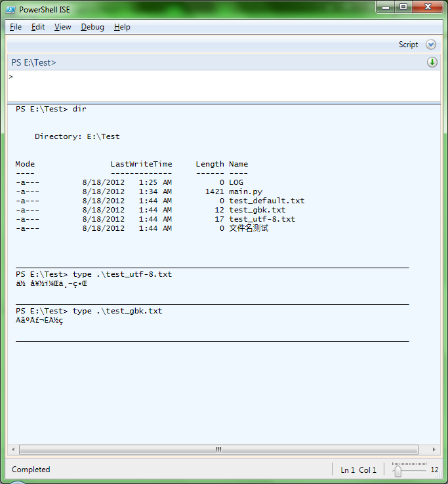Screen dimensions: 448x484
Task: Minimize the PowerShell ISE window
Action: (386, 7)
